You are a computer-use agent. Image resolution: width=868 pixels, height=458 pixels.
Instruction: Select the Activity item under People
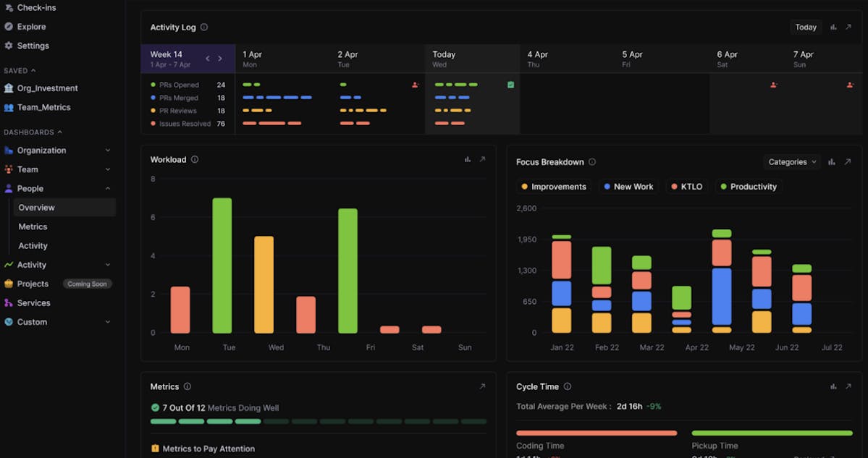[x=33, y=245]
